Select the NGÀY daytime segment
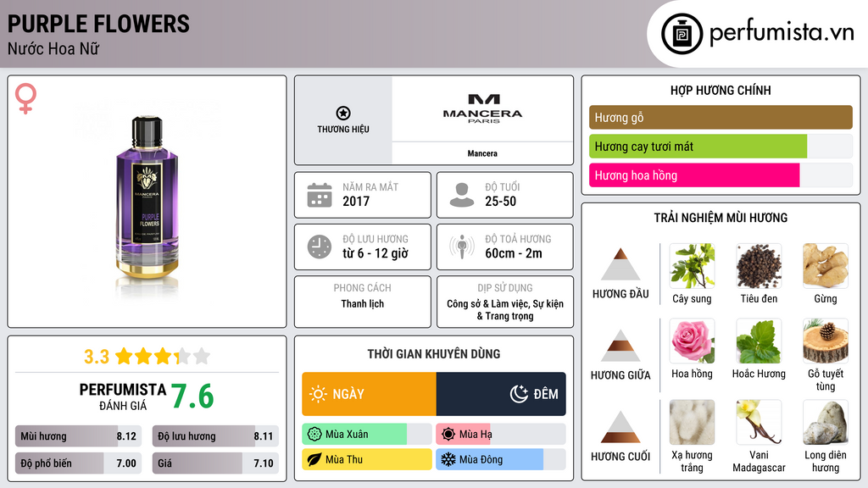 tap(370, 394)
